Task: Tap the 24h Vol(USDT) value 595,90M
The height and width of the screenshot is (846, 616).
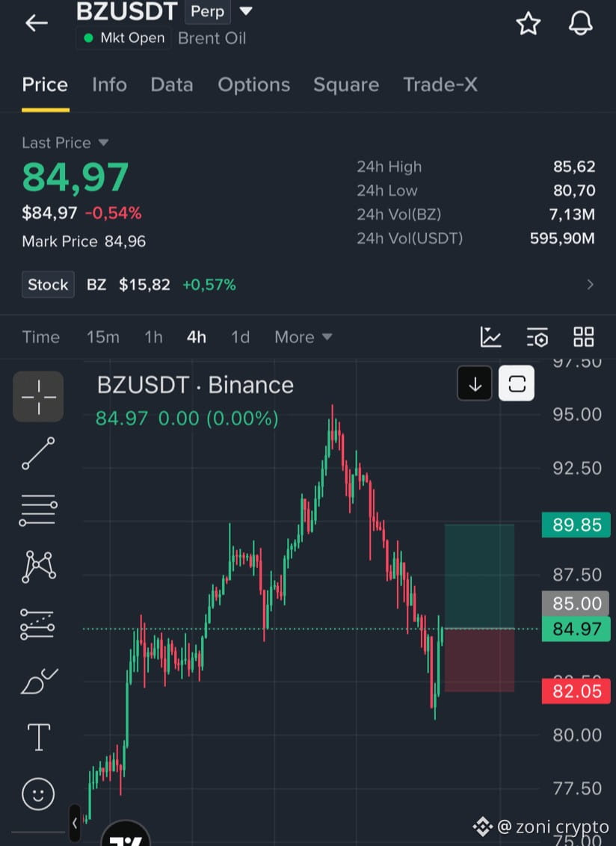Action: [562, 238]
